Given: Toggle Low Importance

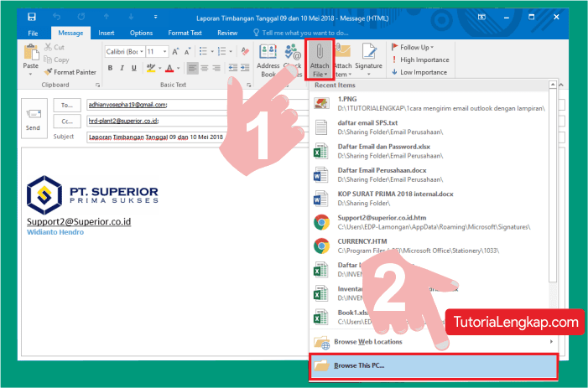Looking at the screenshot, I should coord(419,72).
